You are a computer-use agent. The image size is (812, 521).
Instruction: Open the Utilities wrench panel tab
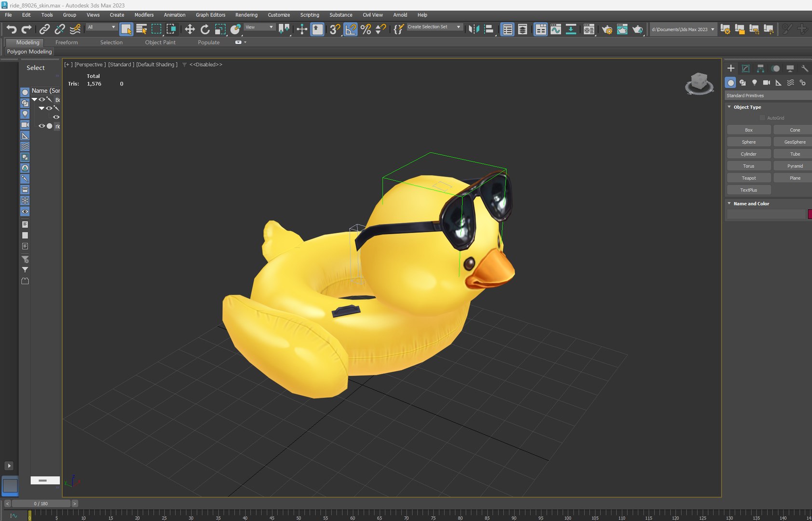click(x=805, y=69)
